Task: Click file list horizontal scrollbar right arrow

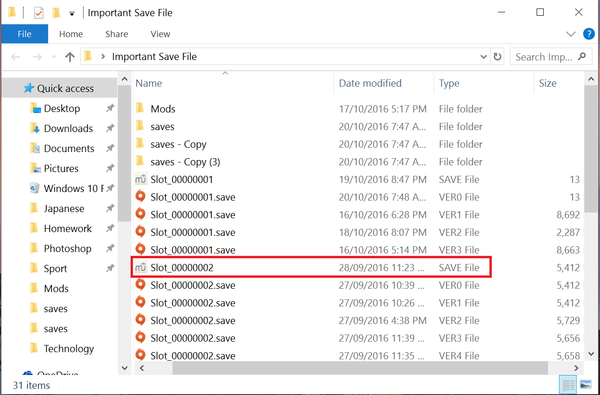Action: [x=576, y=368]
